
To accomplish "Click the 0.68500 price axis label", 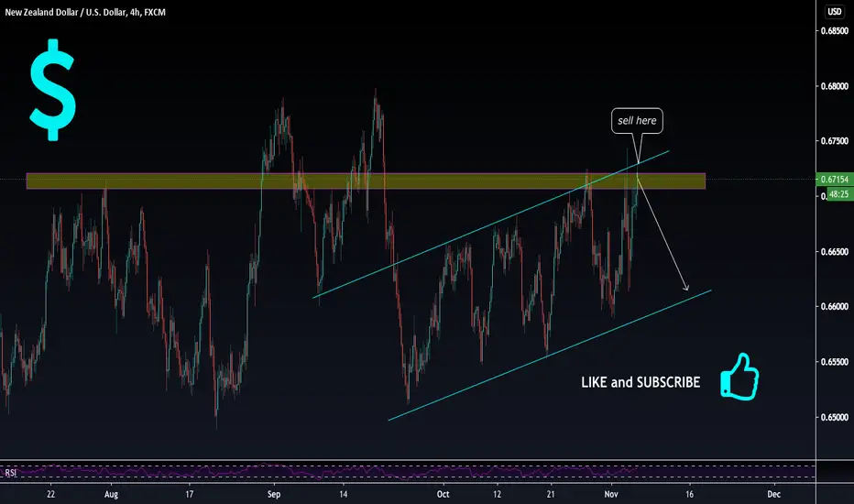I will click(835, 31).
